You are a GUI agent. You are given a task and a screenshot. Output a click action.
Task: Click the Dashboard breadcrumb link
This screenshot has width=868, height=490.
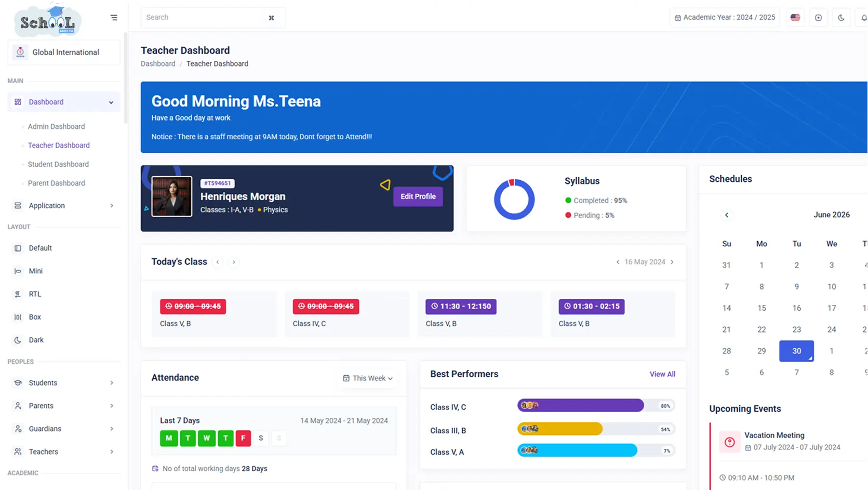158,64
